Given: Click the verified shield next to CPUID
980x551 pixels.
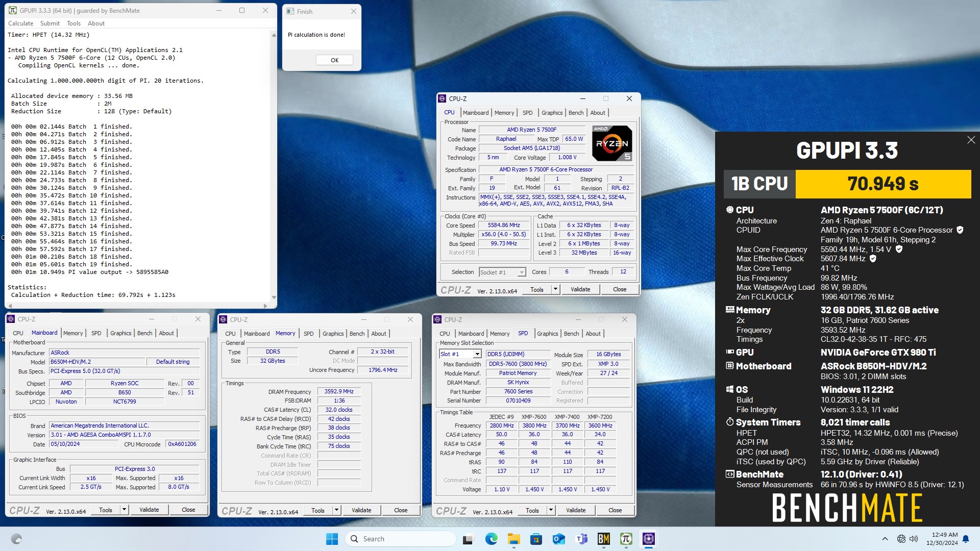Looking at the screenshot, I should [x=960, y=230].
